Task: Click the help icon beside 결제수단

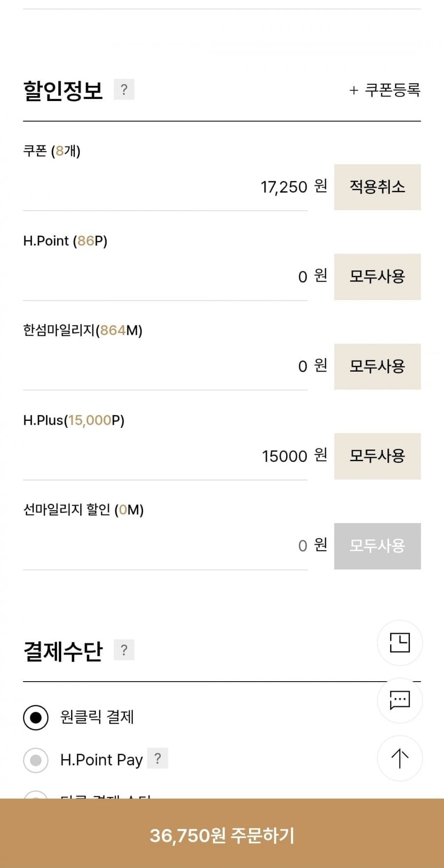Action: [124, 650]
